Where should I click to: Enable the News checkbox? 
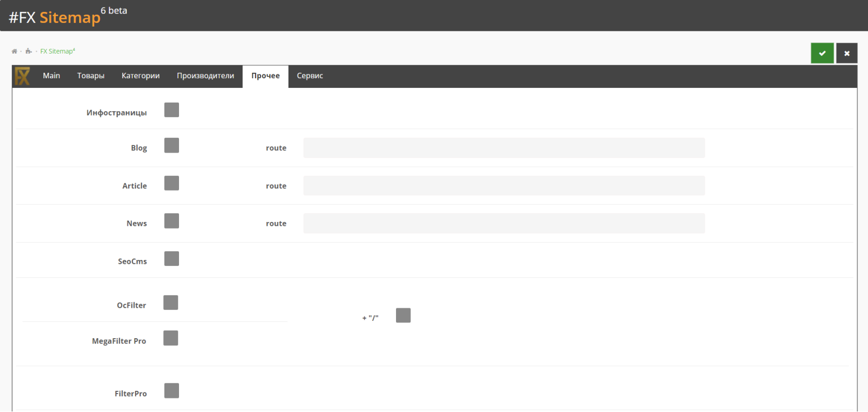(x=171, y=220)
